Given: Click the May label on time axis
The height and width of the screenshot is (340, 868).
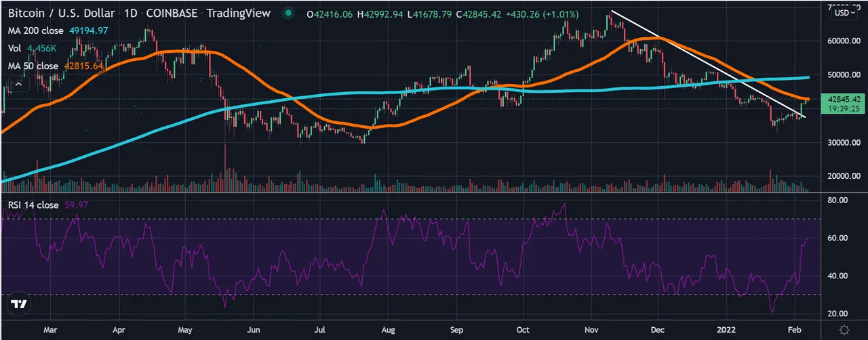Looking at the screenshot, I should (185, 330).
